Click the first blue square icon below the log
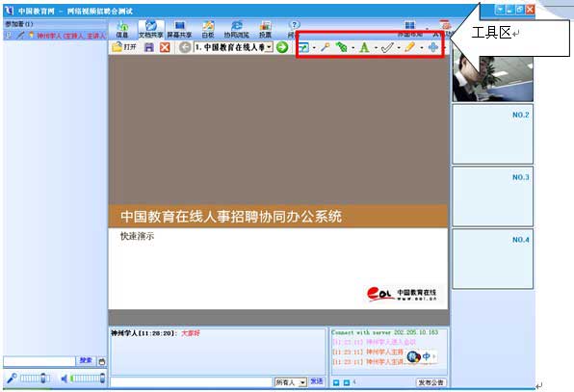The height and width of the screenshot is (392, 574). point(336,382)
